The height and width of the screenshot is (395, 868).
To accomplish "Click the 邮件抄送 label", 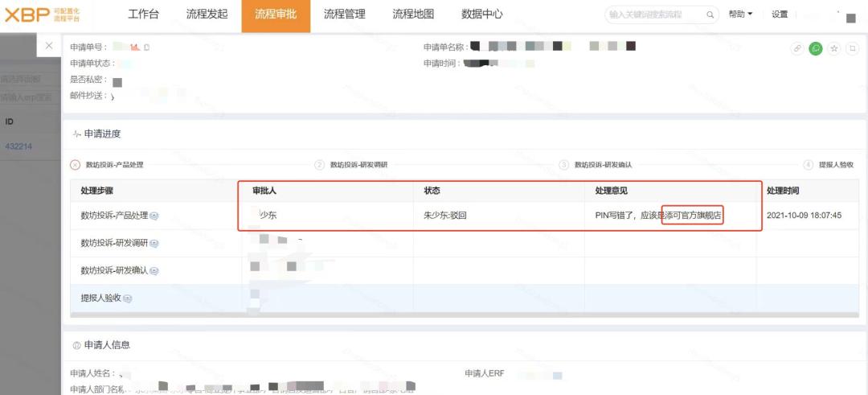I will click(88, 96).
